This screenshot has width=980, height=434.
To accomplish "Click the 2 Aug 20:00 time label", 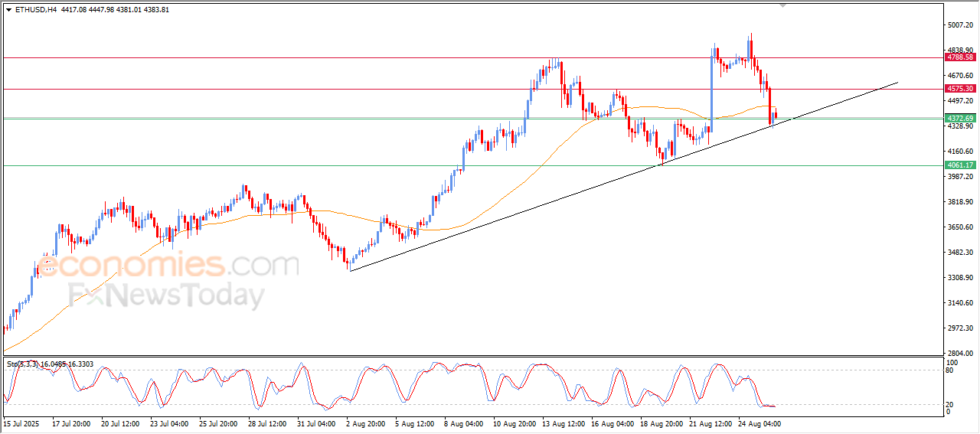I will 364,423.
